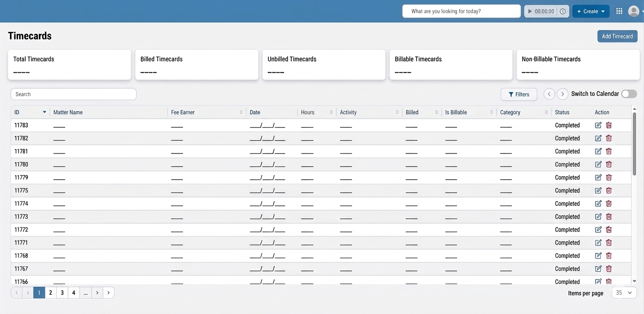Open the Create dropdown

[591, 11]
